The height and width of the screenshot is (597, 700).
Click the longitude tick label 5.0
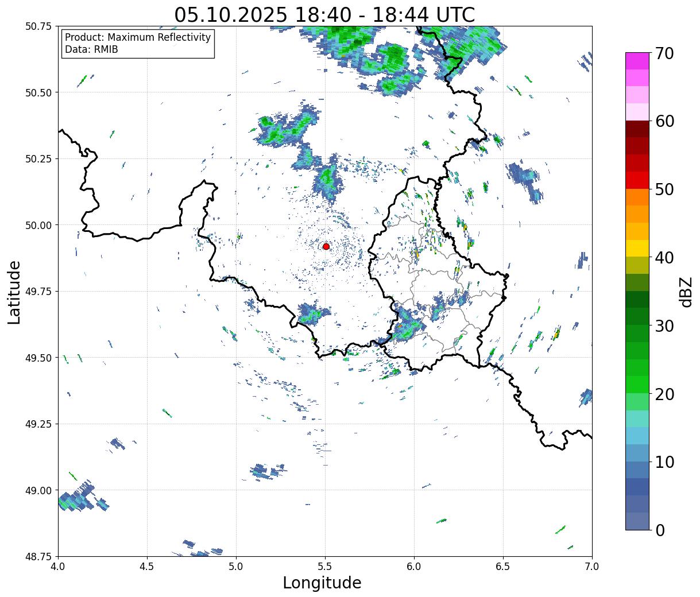[x=236, y=566]
